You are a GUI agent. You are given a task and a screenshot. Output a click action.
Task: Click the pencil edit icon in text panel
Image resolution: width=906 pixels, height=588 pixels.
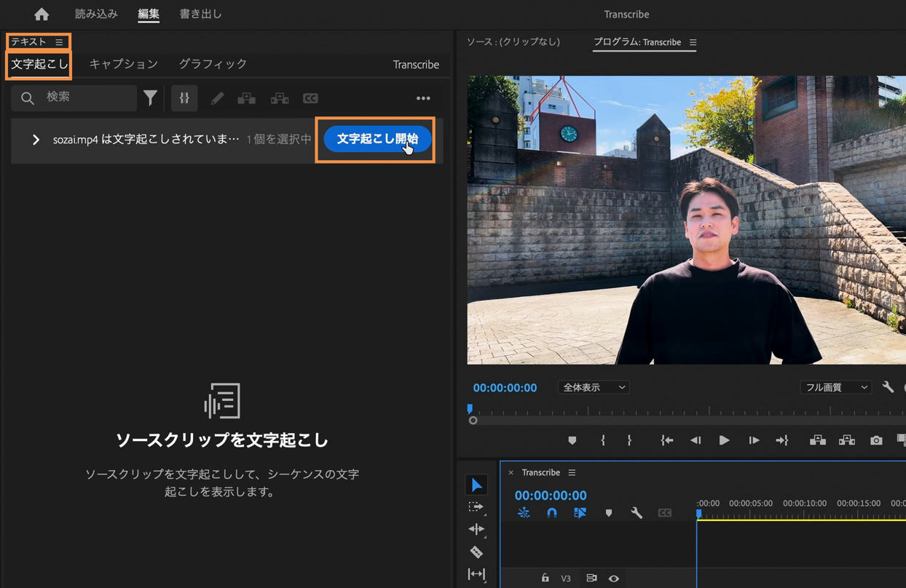(217, 98)
